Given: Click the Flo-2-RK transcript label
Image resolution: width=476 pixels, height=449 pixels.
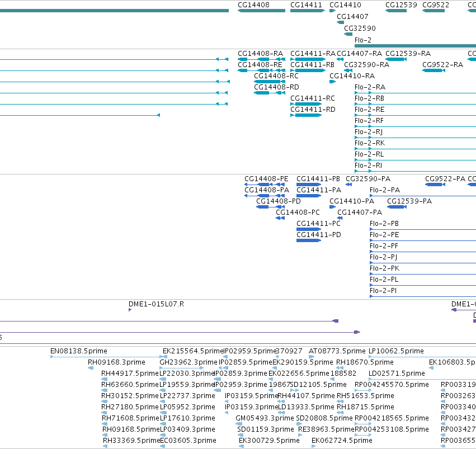Looking at the screenshot, I should point(370,144).
